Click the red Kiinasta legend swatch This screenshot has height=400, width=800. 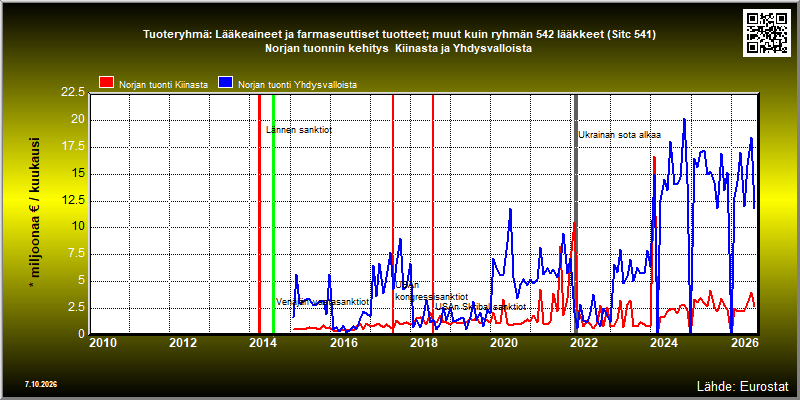[x=107, y=83]
